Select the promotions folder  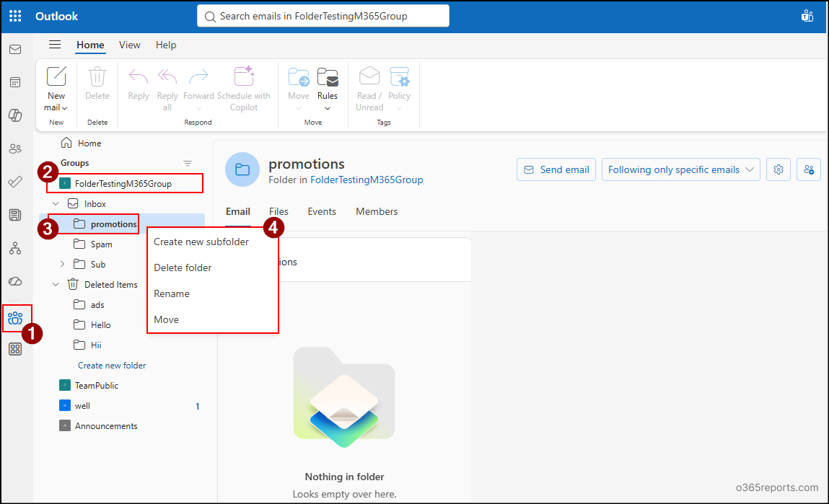122,224
